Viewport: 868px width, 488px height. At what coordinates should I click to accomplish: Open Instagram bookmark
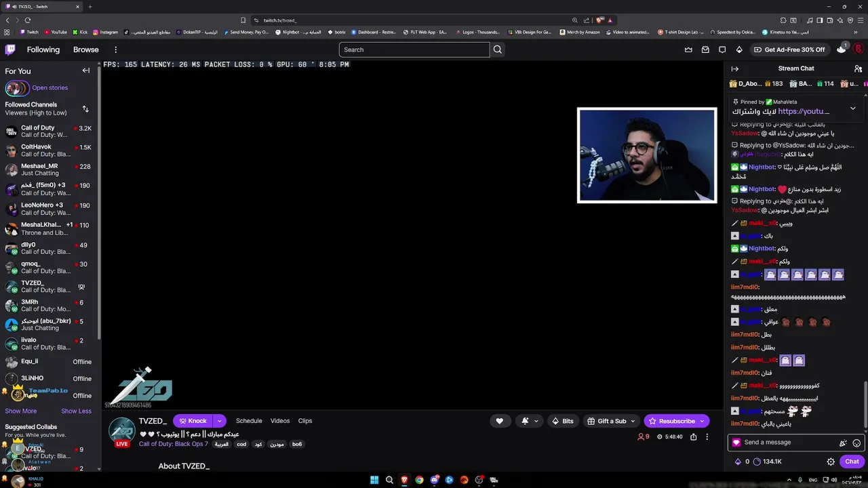(x=105, y=32)
